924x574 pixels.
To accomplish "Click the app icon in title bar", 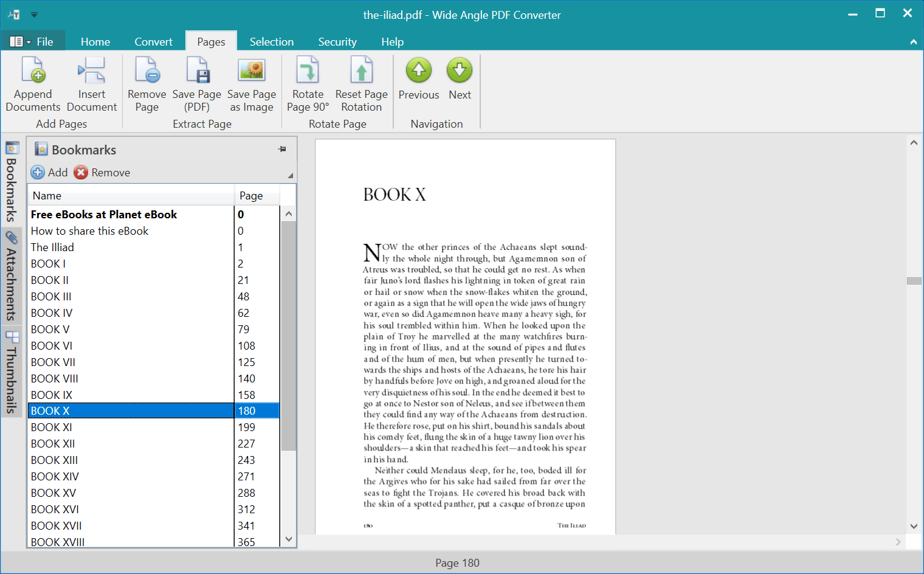I will point(13,14).
